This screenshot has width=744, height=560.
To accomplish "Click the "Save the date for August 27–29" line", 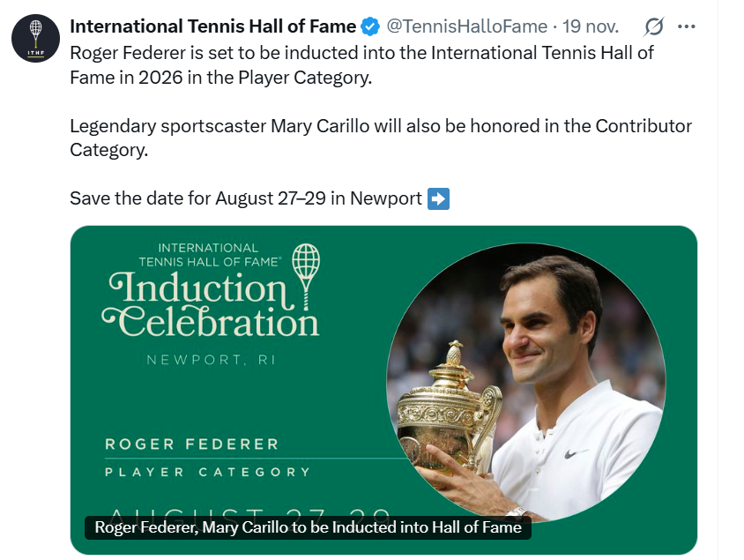I will (246, 198).
